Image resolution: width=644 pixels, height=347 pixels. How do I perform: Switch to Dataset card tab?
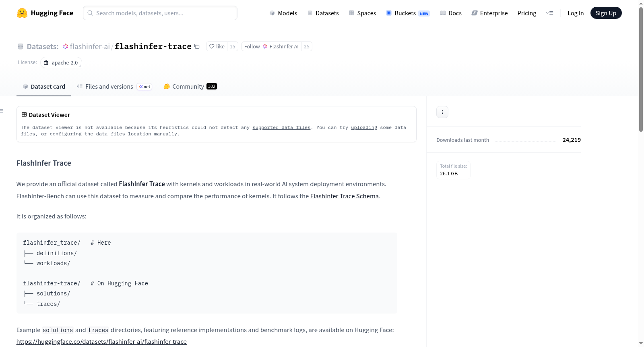point(43,86)
